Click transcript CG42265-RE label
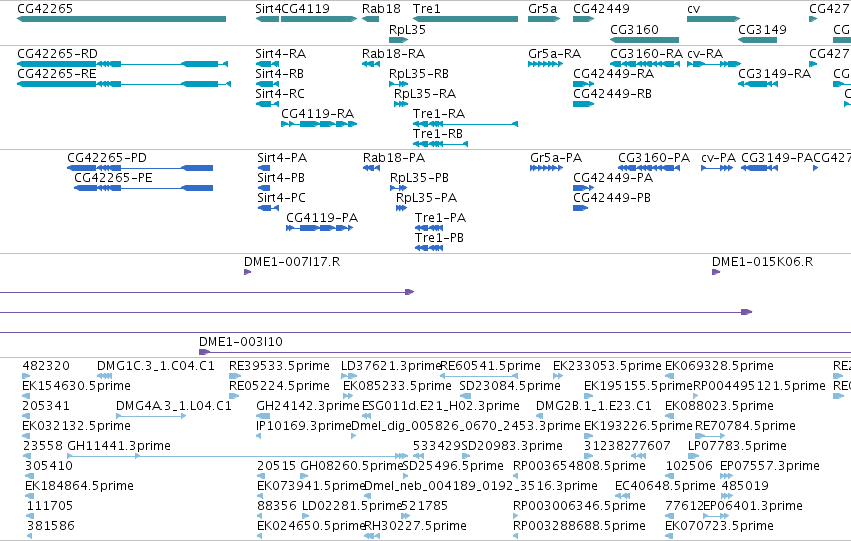The width and height of the screenshot is (851, 541). 57,74
